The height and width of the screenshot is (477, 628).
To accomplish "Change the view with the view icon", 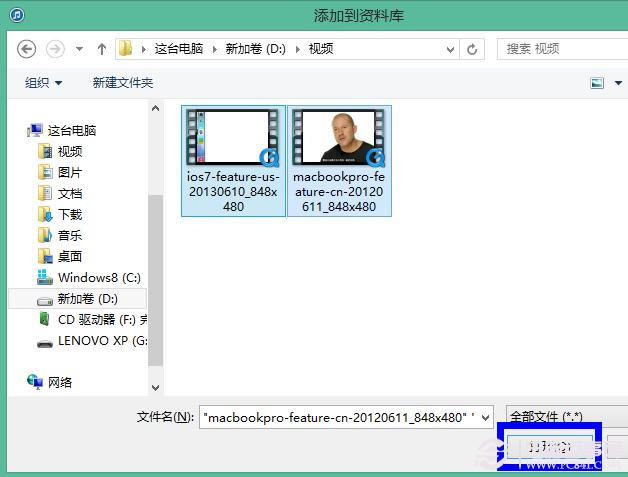I will tap(597, 83).
